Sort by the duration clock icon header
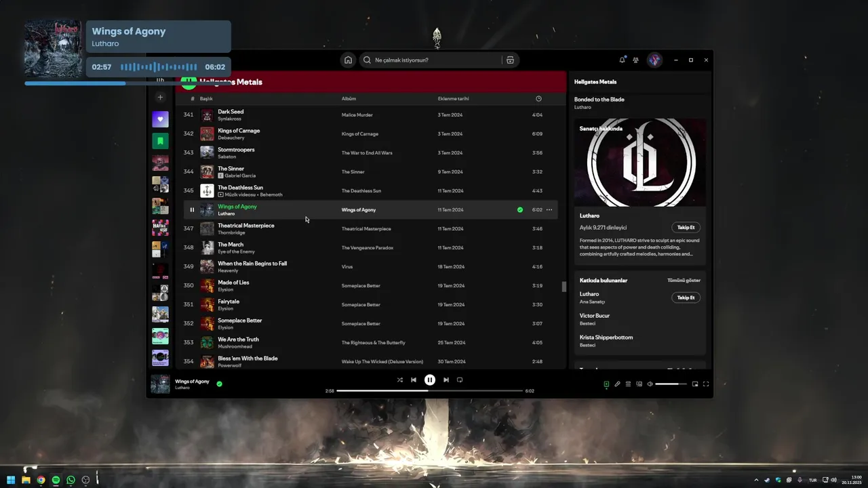 click(538, 99)
